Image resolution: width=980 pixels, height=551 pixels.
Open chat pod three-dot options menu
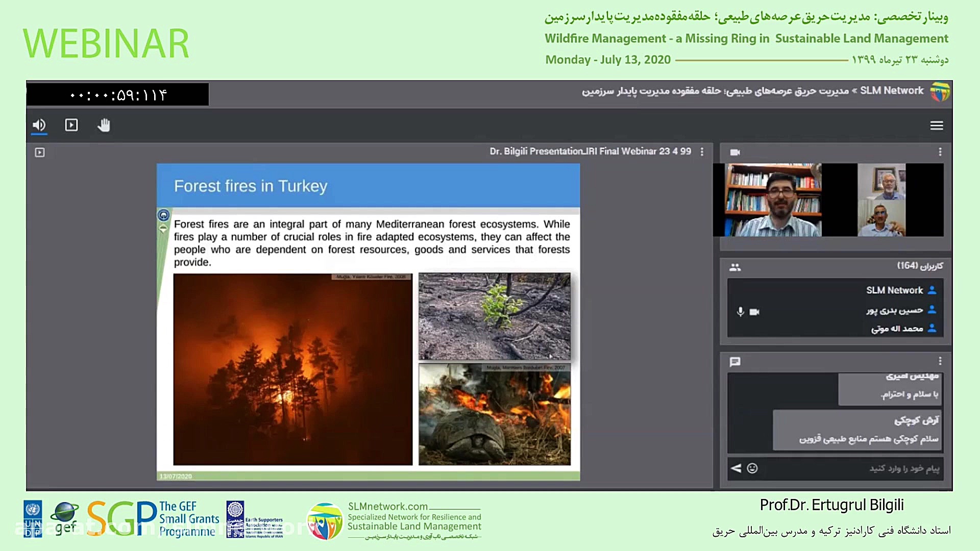(940, 361)
